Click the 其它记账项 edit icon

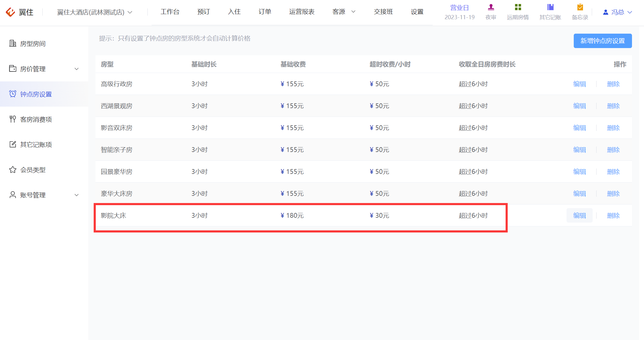(13, 144)
